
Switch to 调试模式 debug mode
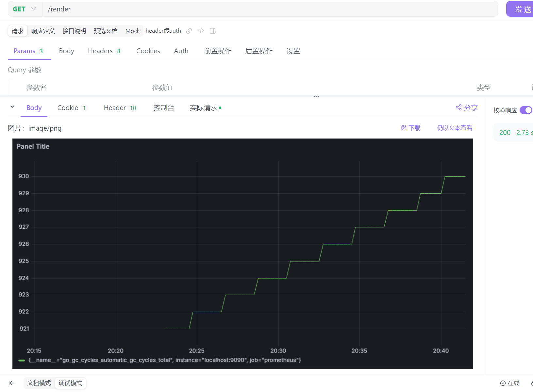(70, 383)
